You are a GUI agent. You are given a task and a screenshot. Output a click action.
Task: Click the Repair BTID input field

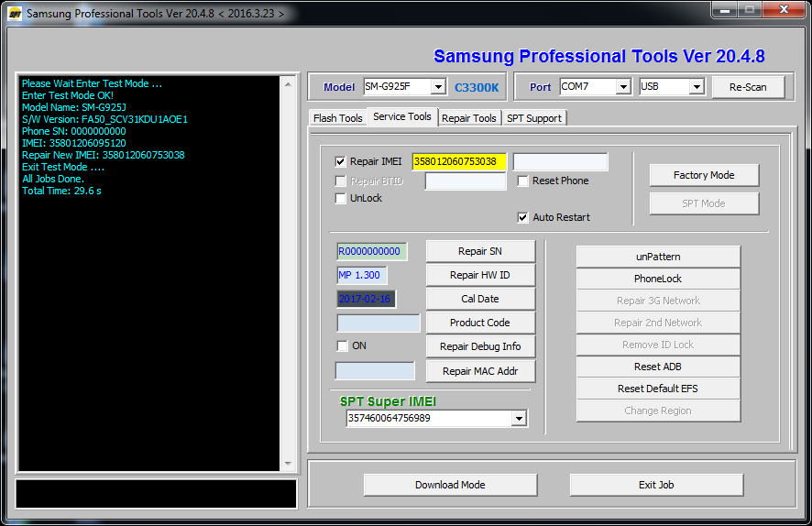click(465, 181)
